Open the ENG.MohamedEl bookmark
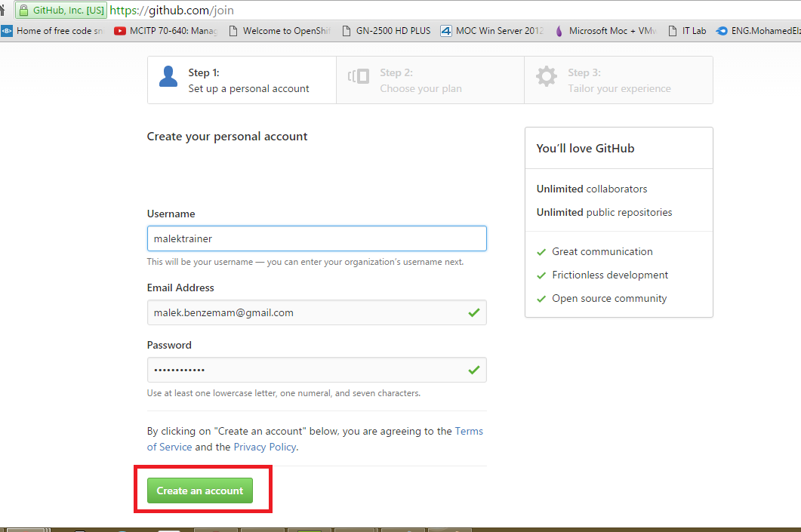801x532 pixels. pyautogui.click(x=757, y=31)
